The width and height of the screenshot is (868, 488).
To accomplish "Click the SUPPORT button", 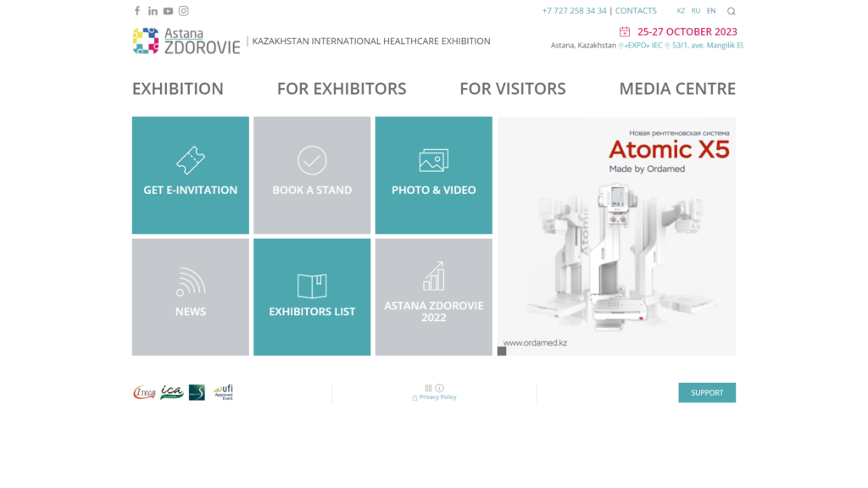I will click(707, 393).
